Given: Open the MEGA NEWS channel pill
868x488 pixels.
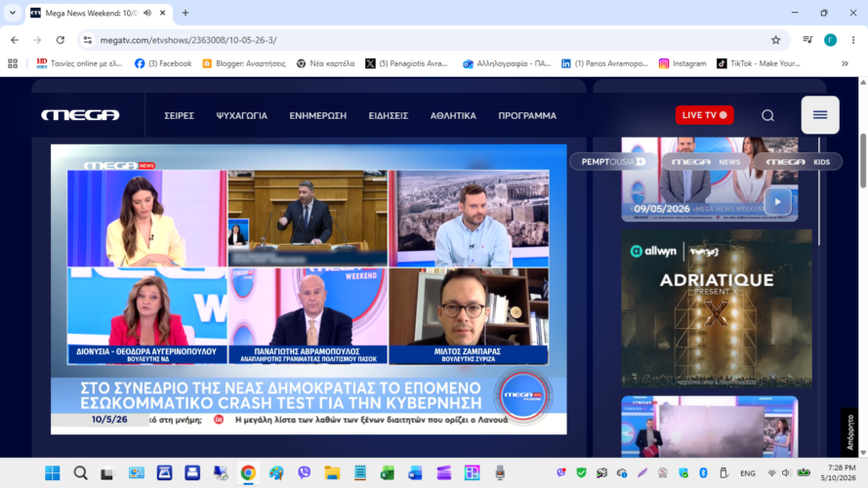Looking at the screenshot, I should [x=706, y=162].
